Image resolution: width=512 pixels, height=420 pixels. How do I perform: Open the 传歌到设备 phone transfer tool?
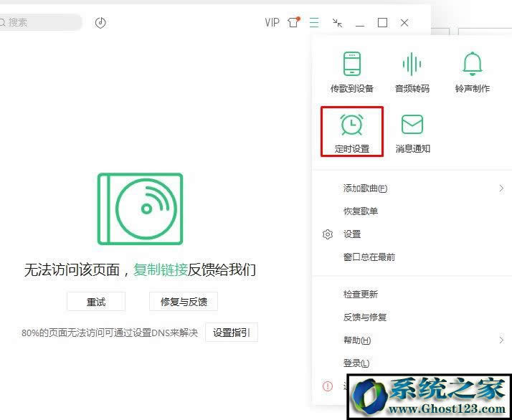point(351,72)
